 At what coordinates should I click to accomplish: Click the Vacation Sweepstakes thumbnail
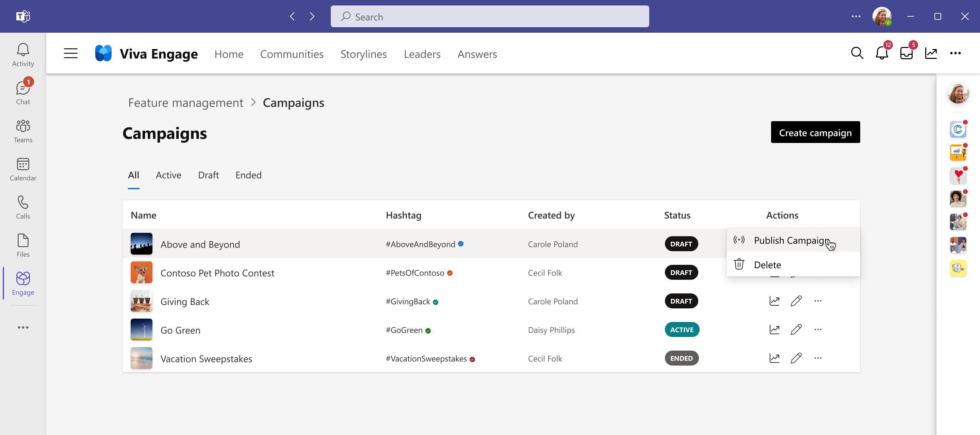click(142, 358)
